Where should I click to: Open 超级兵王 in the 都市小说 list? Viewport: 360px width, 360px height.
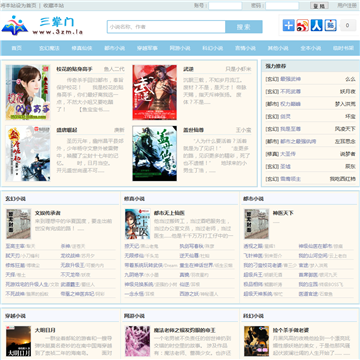tap(253, 275)
